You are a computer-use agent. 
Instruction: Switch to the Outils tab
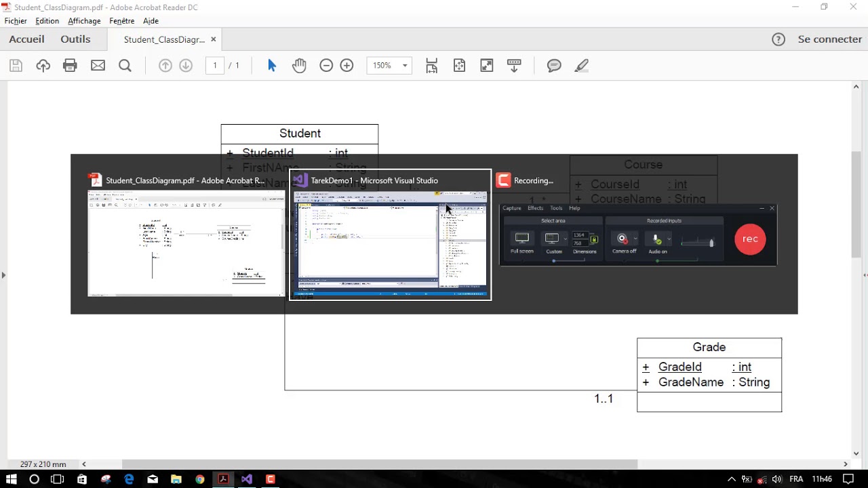pos(75,39)
